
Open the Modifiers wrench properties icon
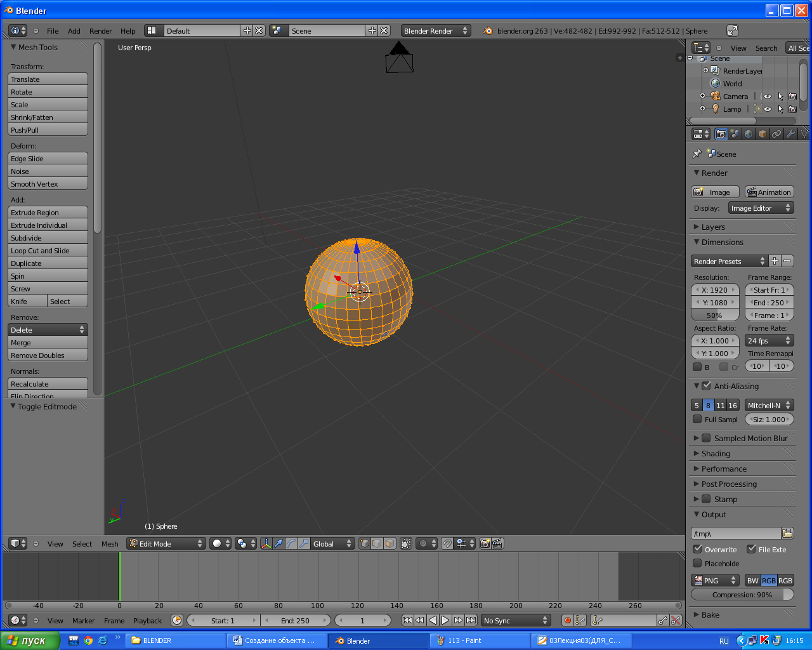click(790, 134)
